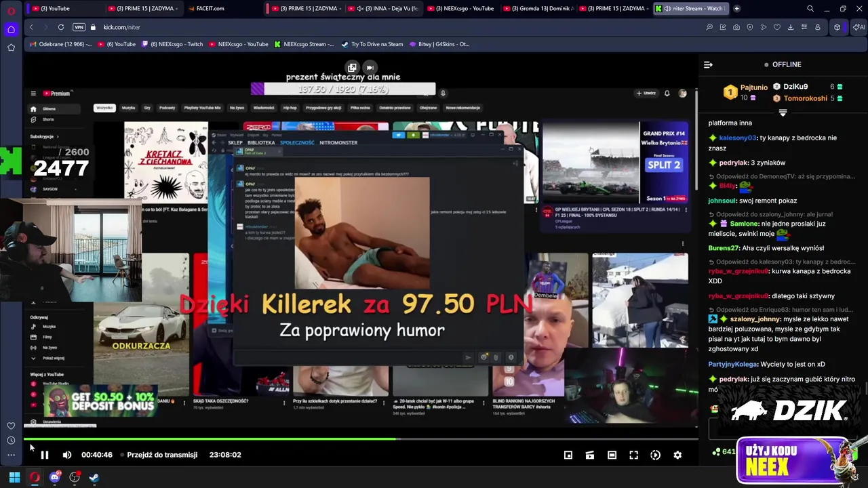The height and width of the screenshot is (488, 868).
Task: Open Pajtunio's profile in the leaderboard
Action: 753,87
